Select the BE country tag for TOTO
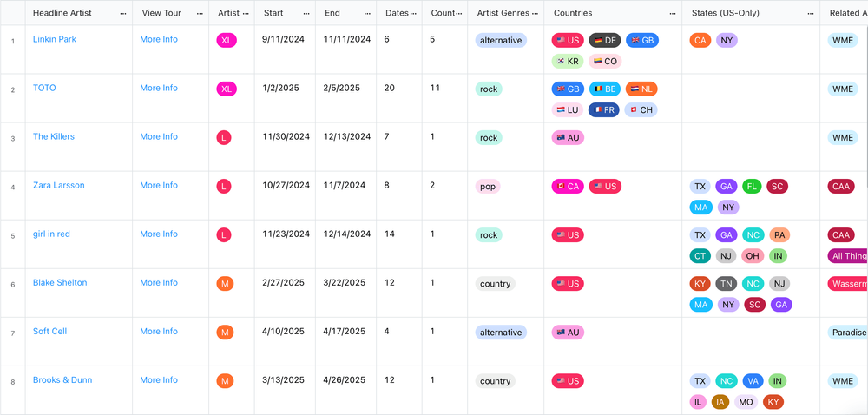 (604, 89)
